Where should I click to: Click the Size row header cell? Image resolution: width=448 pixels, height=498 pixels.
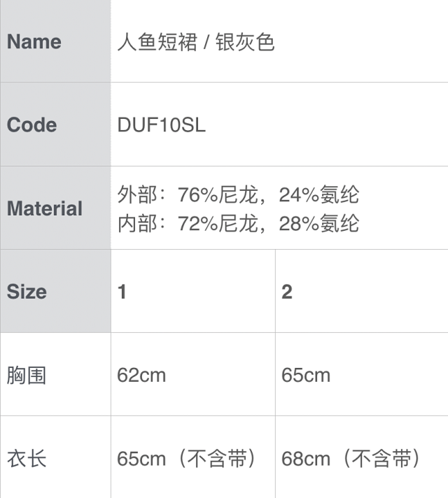27,292
